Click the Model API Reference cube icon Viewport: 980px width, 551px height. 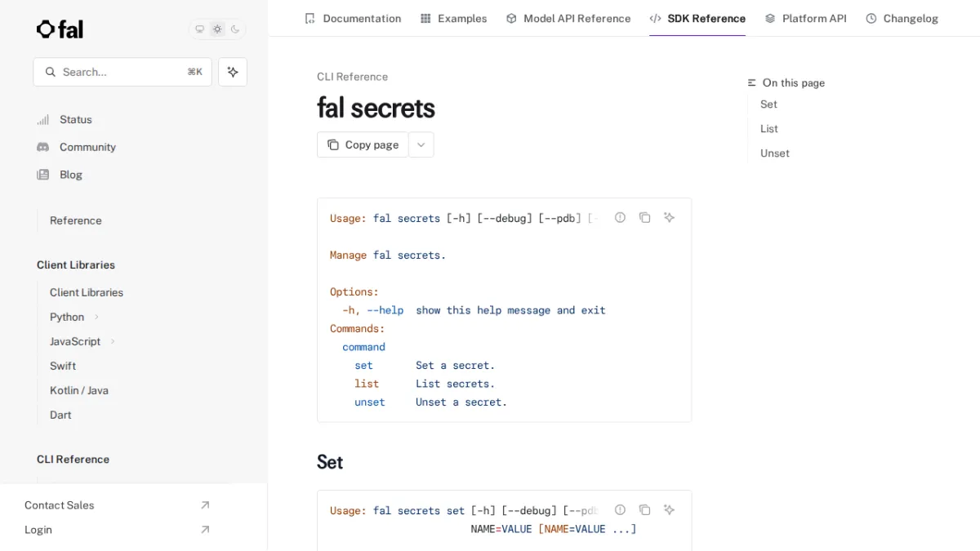point(511,18)
